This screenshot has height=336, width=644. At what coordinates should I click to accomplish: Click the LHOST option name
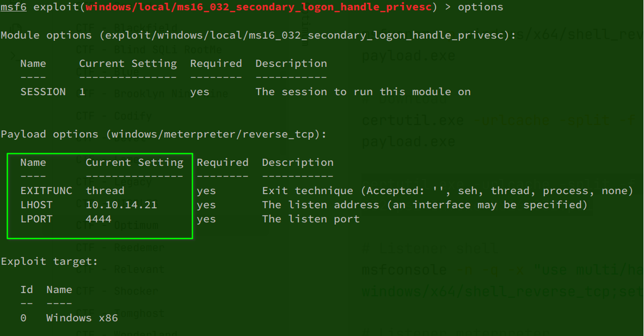pyautogui.click(x=36, y=205)
